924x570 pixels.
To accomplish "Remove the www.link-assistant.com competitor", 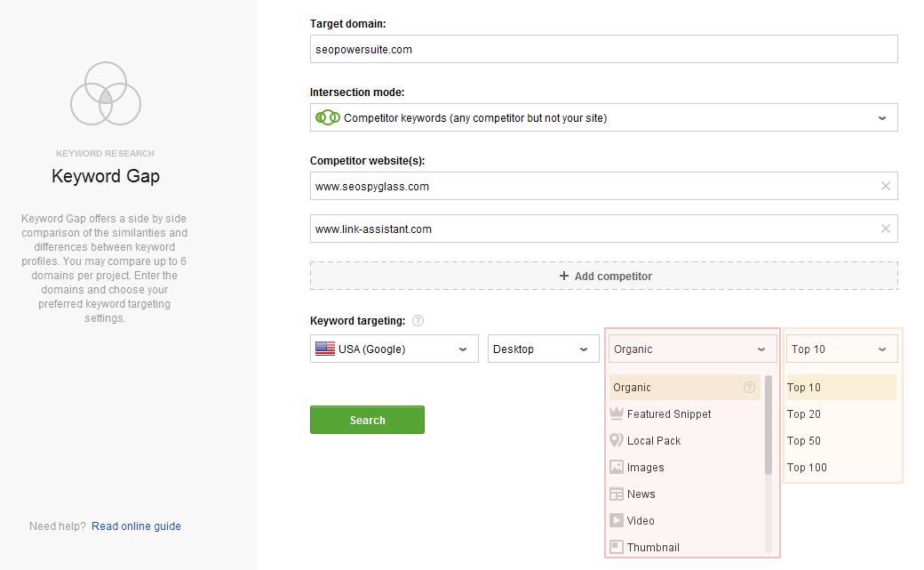I will (x=885, y=229).
